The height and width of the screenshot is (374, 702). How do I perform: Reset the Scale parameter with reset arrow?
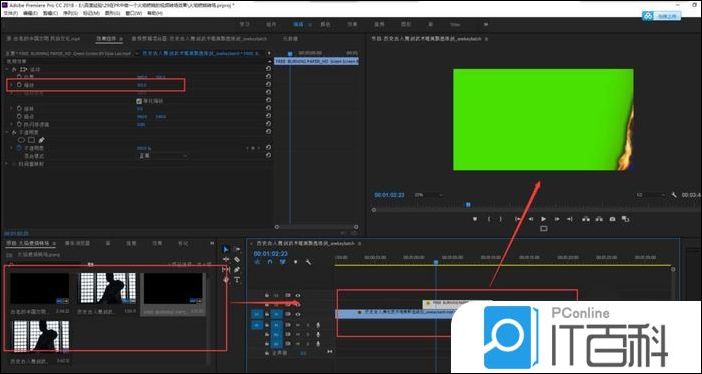tap(268, 85)
